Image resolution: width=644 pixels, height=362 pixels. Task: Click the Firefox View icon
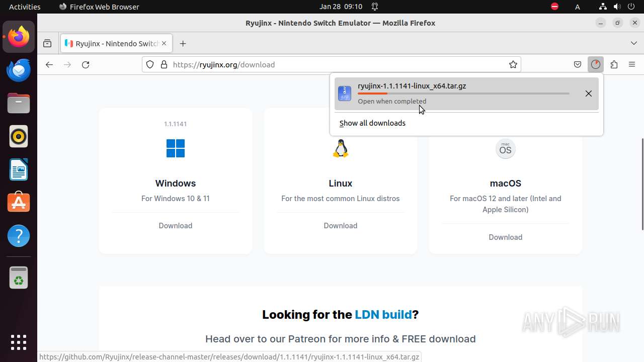point(47,44)
